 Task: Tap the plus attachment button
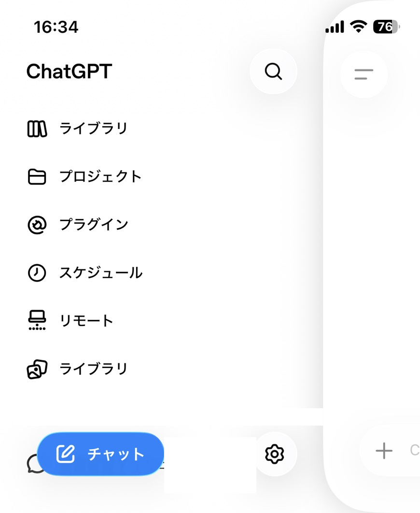[x=384, y=451]
